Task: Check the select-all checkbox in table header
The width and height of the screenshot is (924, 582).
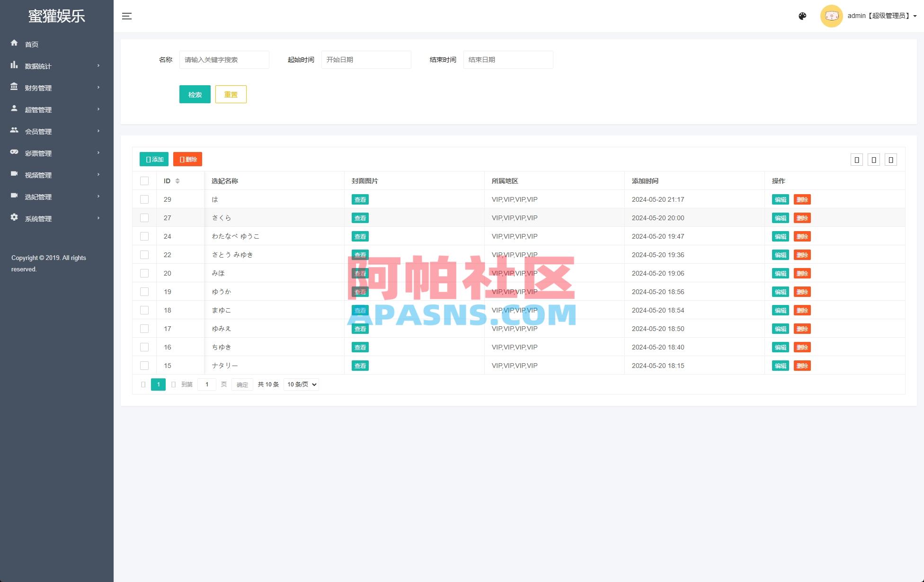Action: pos(144,181)
